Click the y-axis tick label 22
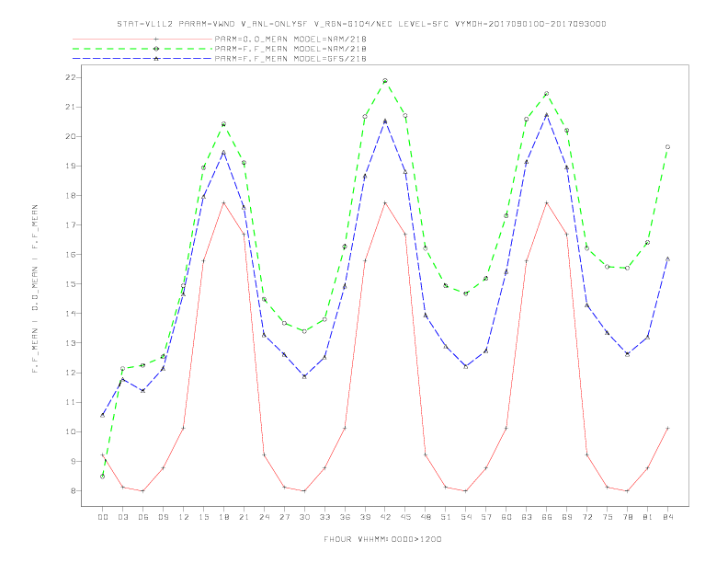728x563 pixels. (70, 77)
